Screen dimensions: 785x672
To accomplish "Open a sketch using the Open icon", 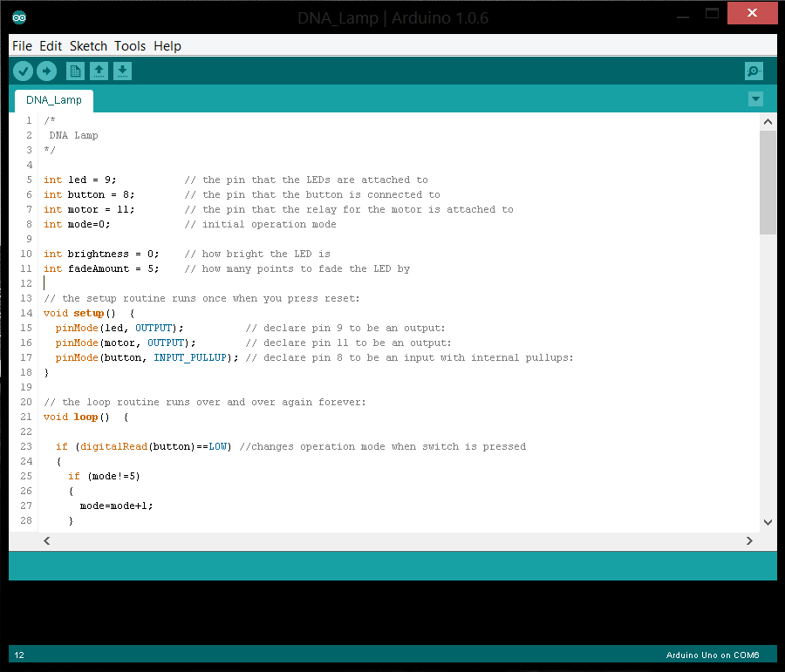I will point(99,71).
